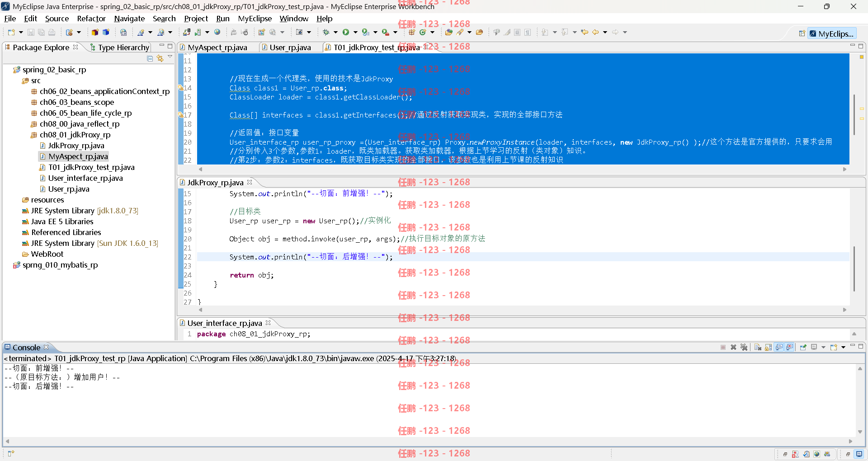Maximize the Console panel
The height and width of the screenshot is (461, 868).
(861, 346)
